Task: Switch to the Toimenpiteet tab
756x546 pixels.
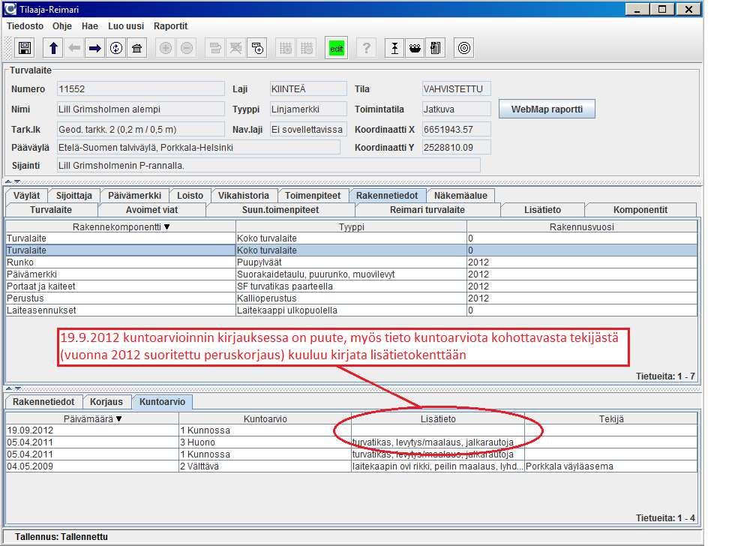Action: pos(313,195)
